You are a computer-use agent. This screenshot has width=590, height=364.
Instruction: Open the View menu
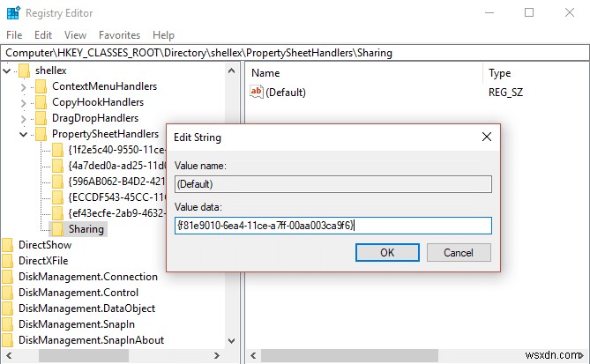tap(76, 35)
